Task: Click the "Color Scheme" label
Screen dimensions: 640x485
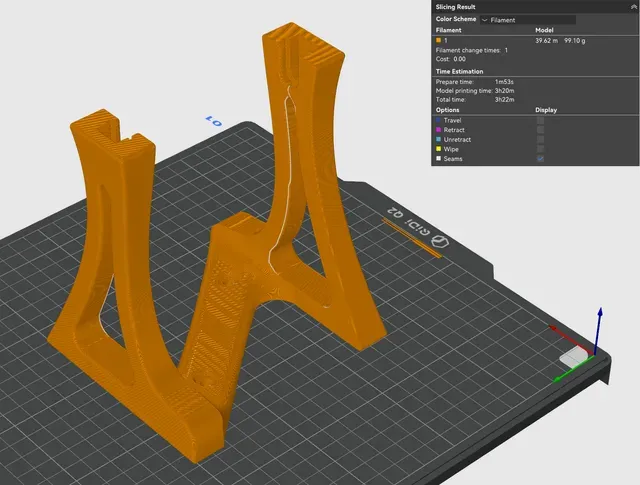Action: point(456,19)
